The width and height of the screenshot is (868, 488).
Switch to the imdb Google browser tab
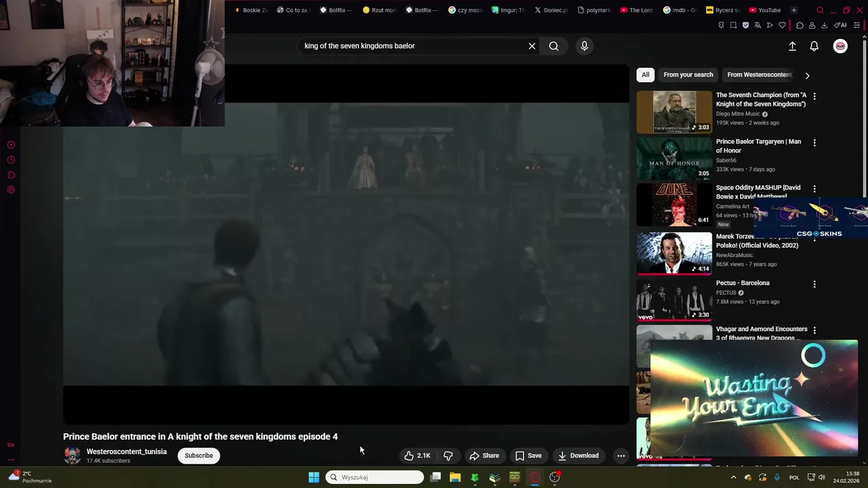(x=679, y=10)
